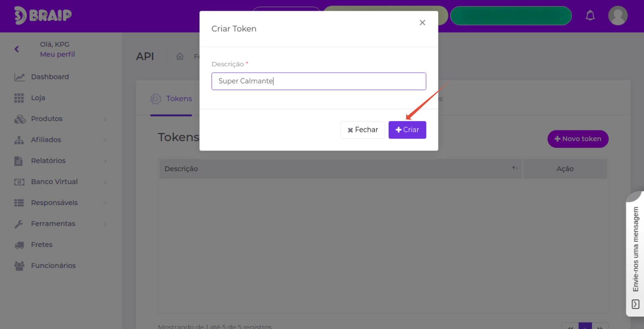Open the user avatar profile menu

tap(618, 15)
